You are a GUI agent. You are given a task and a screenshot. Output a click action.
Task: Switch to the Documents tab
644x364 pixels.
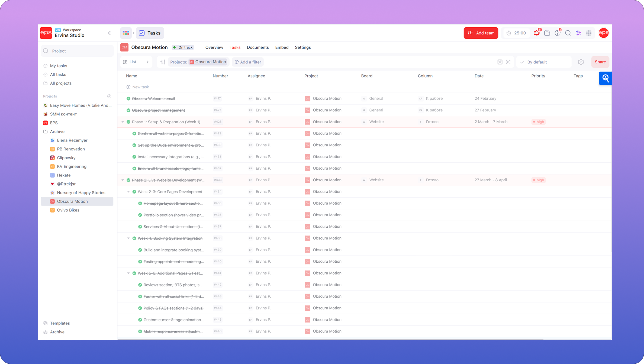coord(257,47)
